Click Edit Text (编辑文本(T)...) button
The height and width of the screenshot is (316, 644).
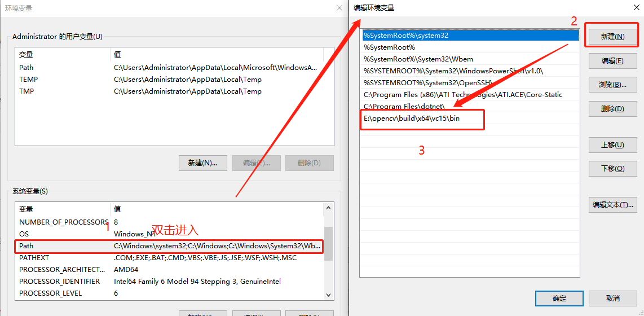point(613,205)
